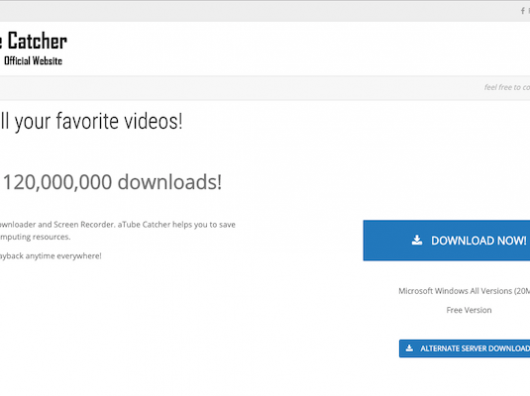
Task: Select the Official Website subtitle
Action: coord(33,61)
